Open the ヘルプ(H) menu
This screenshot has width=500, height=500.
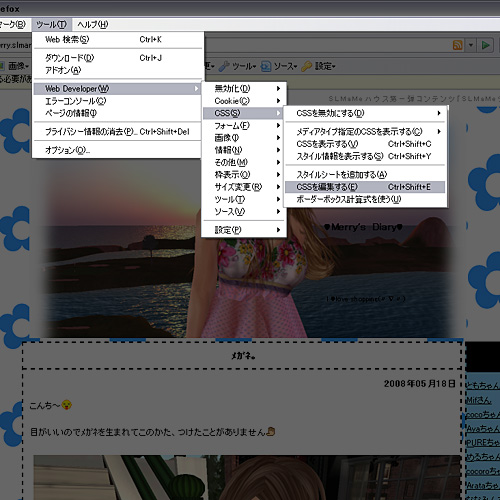click(x=93, y=24)
